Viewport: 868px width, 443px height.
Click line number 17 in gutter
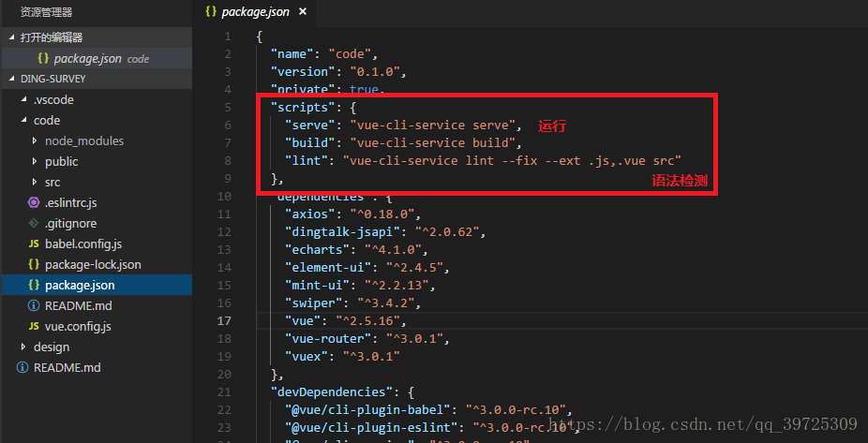[x=225, y=320]
